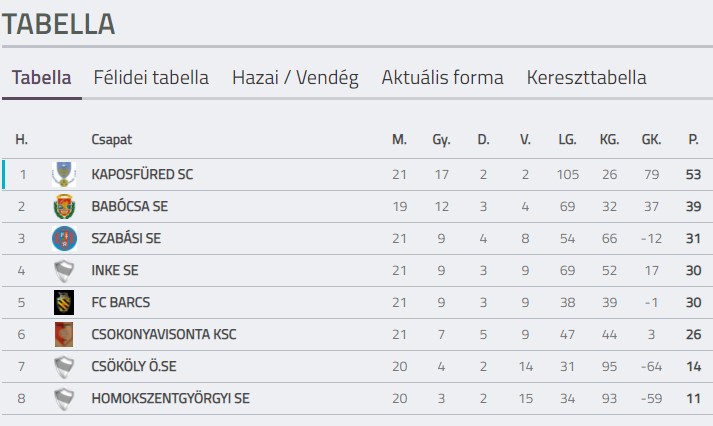Click the Homokszentgyörgyi SE shield logo
Screen dimensions: 713x426
[x=64, y=399]
